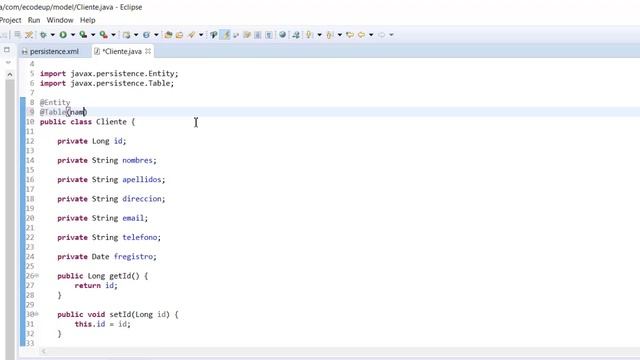Image resolution: width=640 pixels, height=360 pixels.
Task: Expand the Next Annotation dropdown arrow
Action: point(319,35)
